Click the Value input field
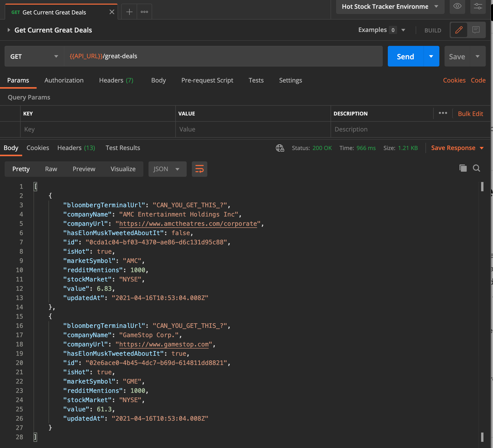The width and height of the screenshot is (493, 448). pos(253,129)
